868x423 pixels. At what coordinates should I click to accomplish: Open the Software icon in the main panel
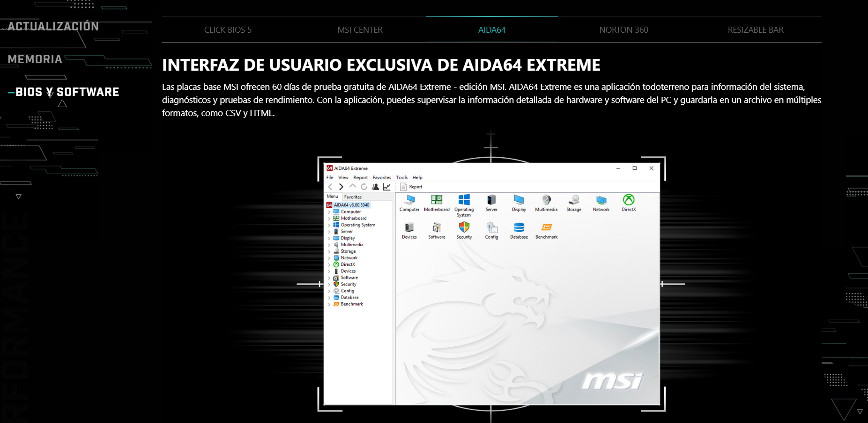(x=437, y=227)
